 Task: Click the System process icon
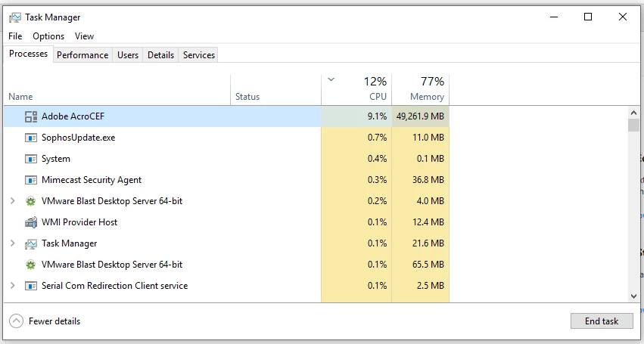31,159
